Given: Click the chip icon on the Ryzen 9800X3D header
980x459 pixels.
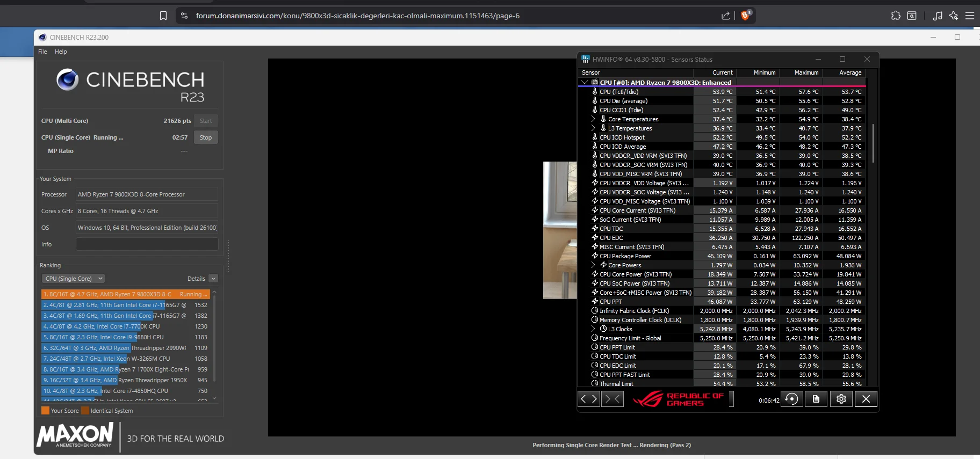Looking at the screenshot, I should point(595,82).
